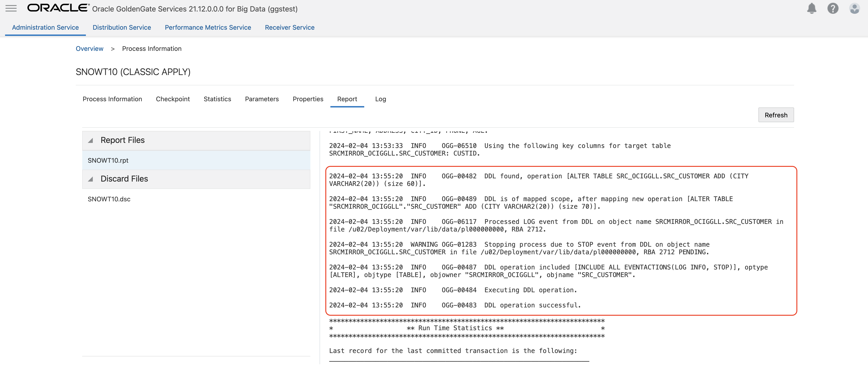Select the Administration Service tab

pyautogui.click(x=45, y=28)
